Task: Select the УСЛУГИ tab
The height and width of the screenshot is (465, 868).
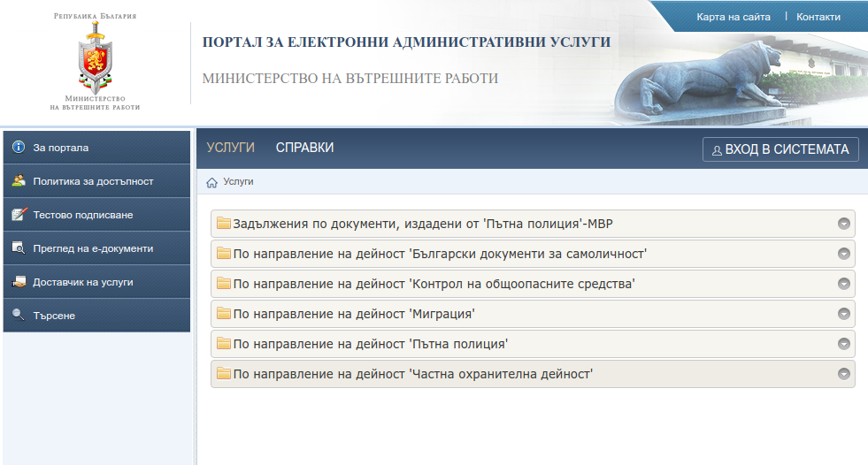Action: (230, 148)
